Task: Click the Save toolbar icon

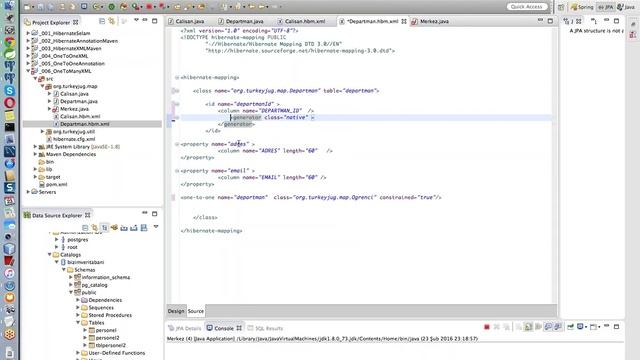Action: coord(40,7)
